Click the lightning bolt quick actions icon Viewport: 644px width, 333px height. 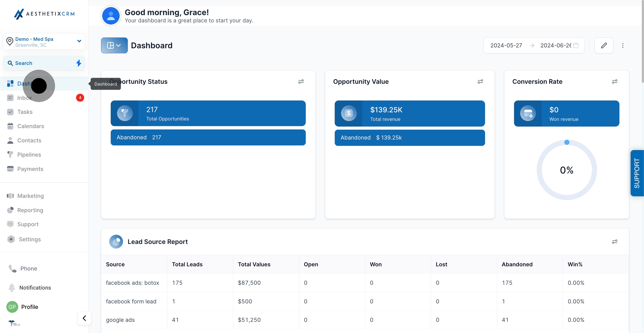point(78,63)
